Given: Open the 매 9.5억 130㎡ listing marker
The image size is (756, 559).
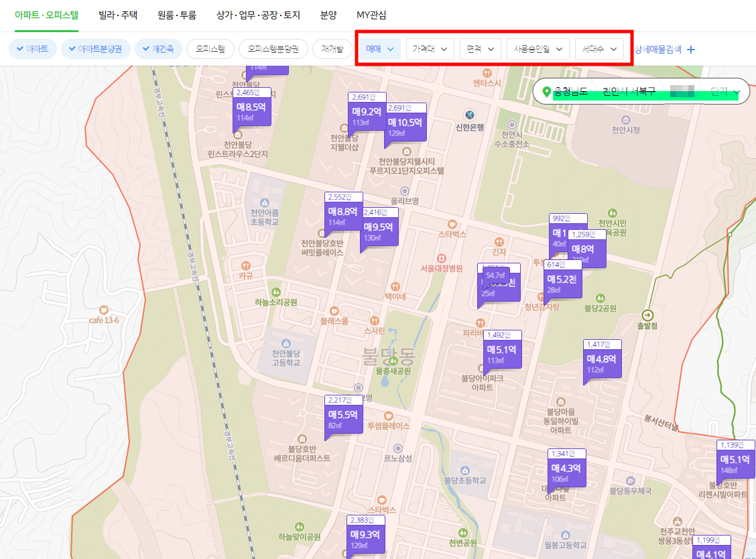Looking at the screenshot, I should [379, 227].
